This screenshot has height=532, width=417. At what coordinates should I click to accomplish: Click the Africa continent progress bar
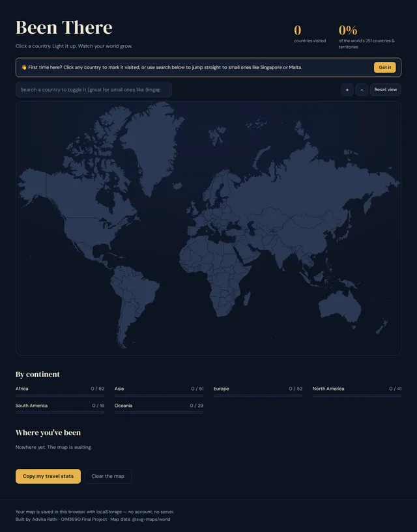point(60,396)
